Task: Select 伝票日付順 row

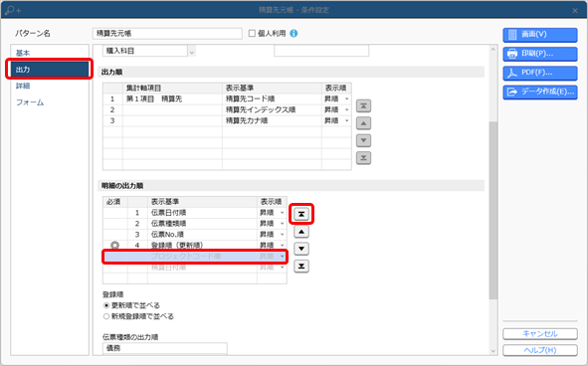Action: 195,213
